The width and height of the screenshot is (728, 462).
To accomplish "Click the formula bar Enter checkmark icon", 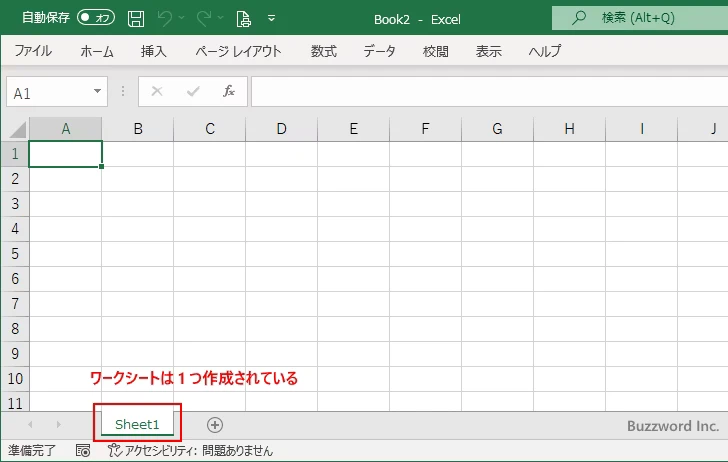I will click(x=193, y=91).
